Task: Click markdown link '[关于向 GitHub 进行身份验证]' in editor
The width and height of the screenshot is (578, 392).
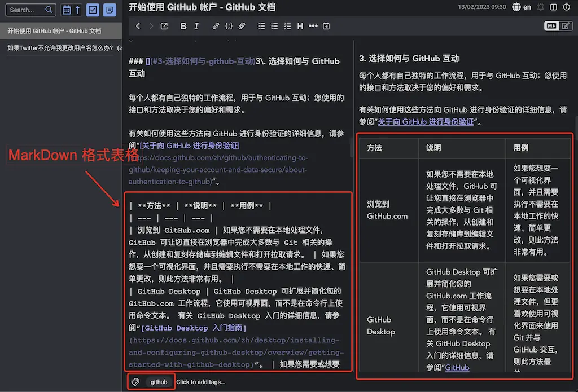Action: 190,146
